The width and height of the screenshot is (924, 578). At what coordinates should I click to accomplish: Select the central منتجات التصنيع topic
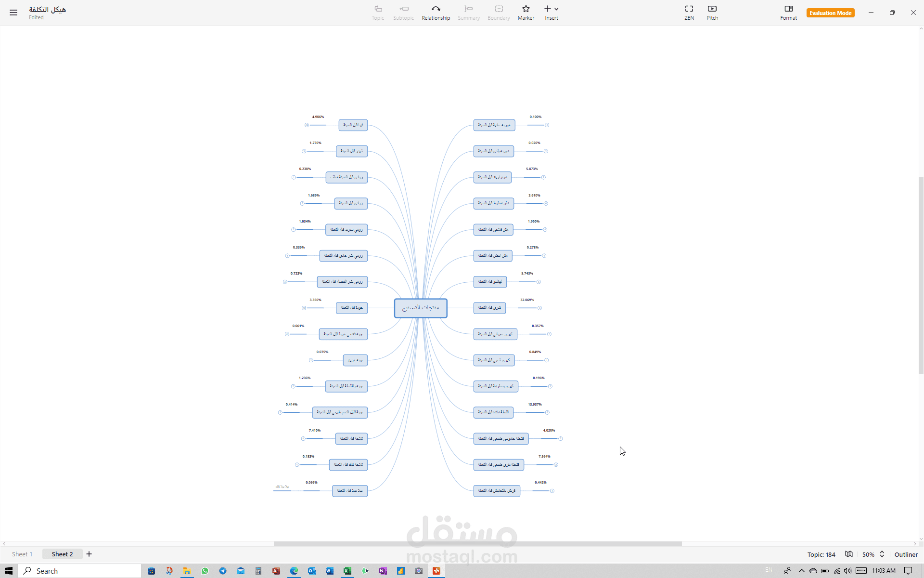[421, 308]
